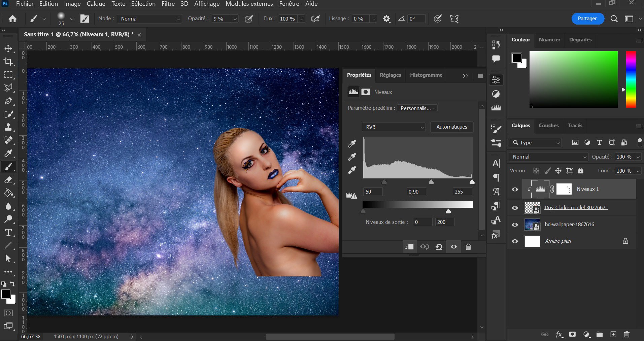The height and width of the screenshot is (341, 644).
Task: Open the Opacité 9 % dropdown arrow
Action: tap(235, 19)
